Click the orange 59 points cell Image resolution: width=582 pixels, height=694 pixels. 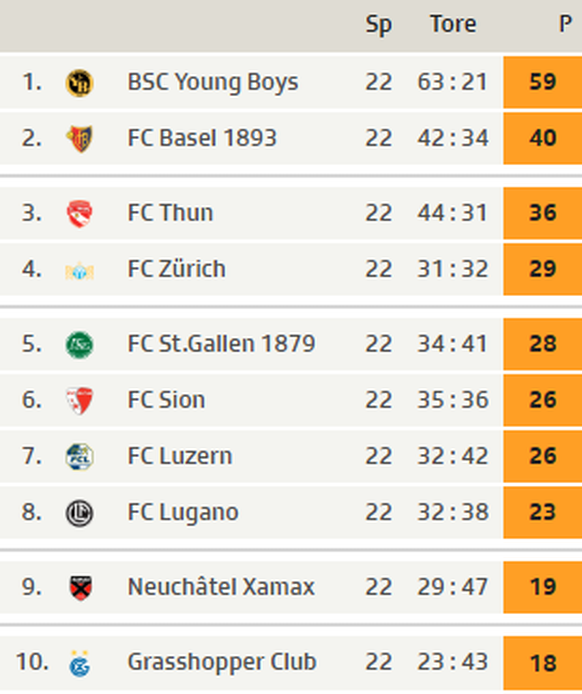click(543, 82)
